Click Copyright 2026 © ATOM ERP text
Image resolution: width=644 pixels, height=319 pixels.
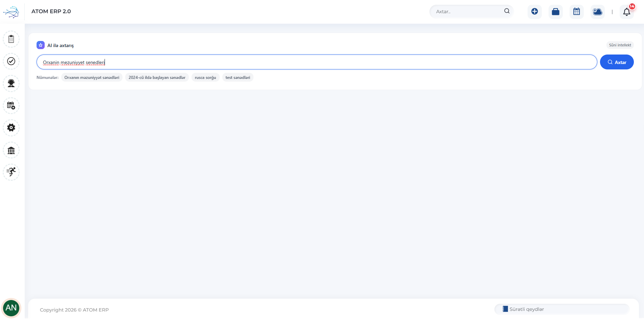(74, 310)
